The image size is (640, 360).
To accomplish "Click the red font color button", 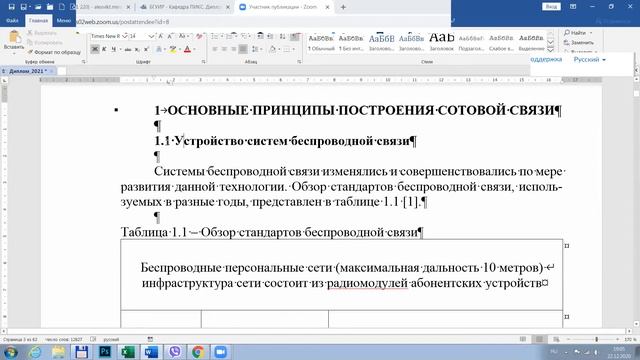I will pyautogui.click(x=187, y=49).
